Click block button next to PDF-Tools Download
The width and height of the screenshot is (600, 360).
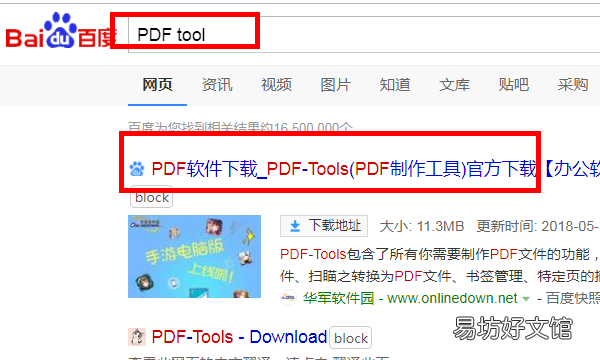pos(351,338)
